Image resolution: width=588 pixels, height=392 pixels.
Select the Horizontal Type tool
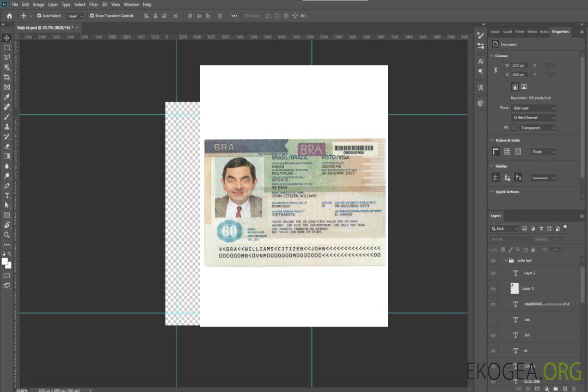coord(7,195)
